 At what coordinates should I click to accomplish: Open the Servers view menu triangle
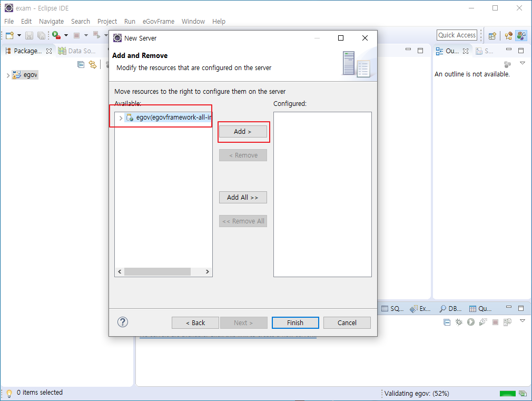point(523,321)
